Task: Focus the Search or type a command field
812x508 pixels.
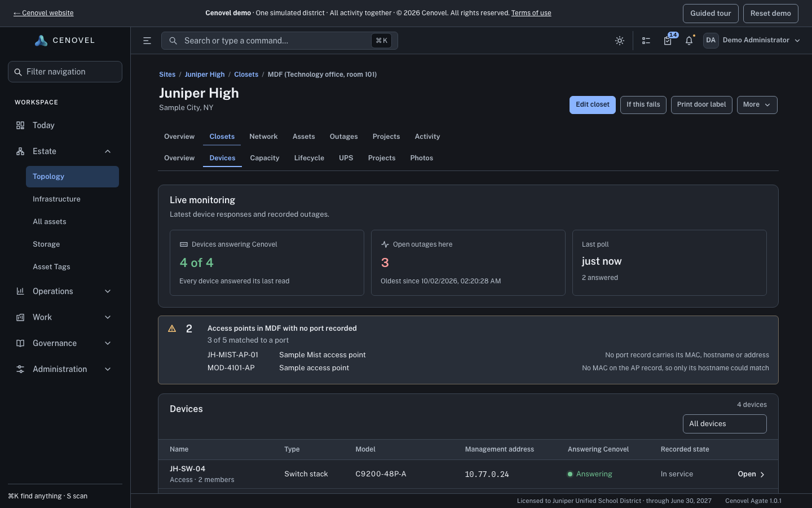Action: (279, 41)
